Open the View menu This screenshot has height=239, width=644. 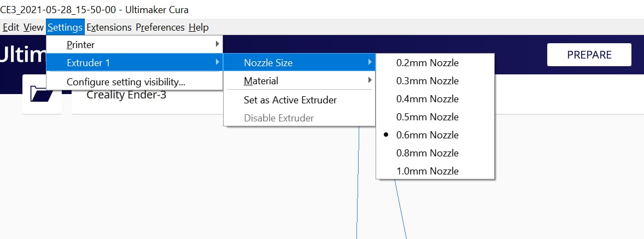click(33, 27)
